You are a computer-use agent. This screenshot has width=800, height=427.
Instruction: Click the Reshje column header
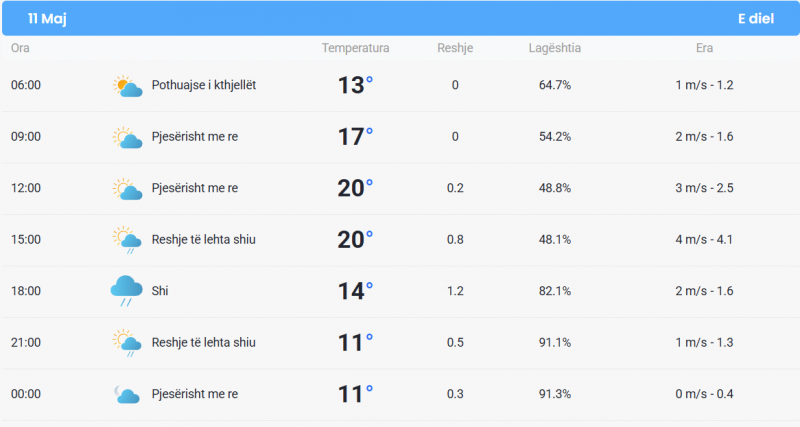coord(455,48)
